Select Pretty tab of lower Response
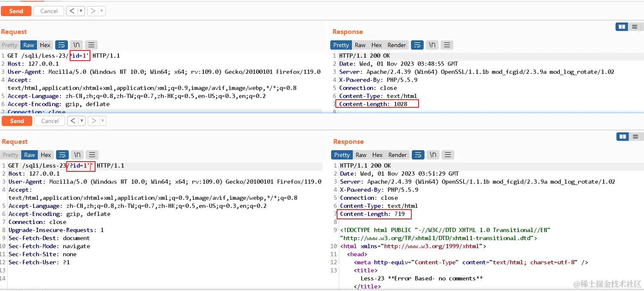The image size is (644, 291). tap(342, 155)
